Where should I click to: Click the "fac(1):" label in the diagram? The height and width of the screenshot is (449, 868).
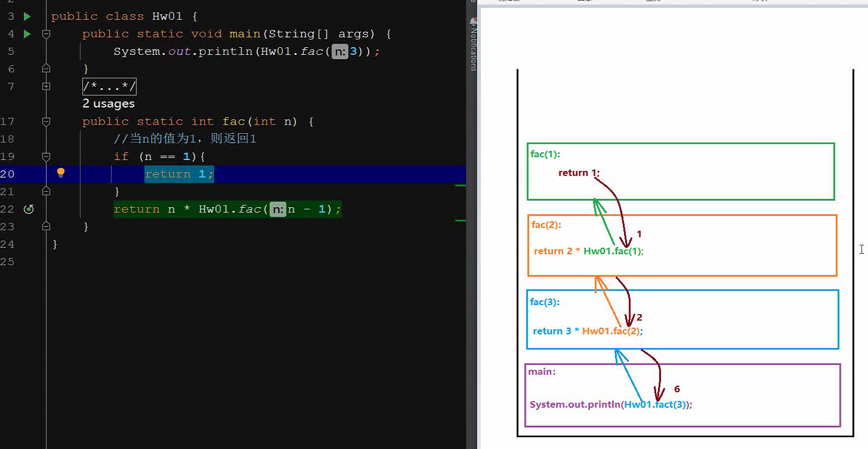(545, 154)
